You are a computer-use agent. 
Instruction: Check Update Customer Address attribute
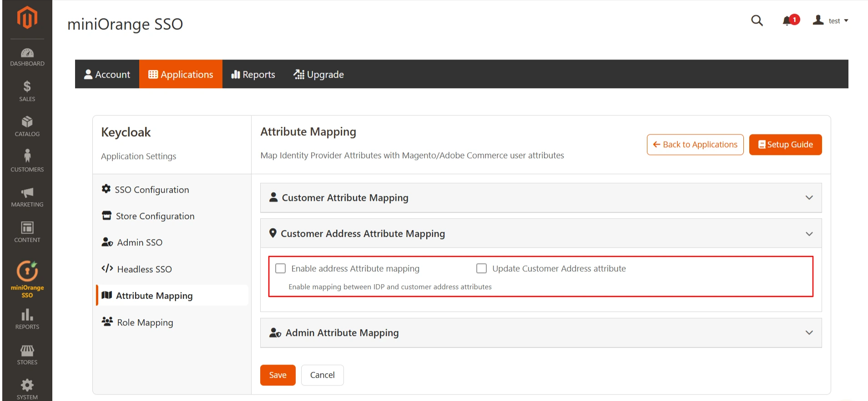tap(481, 268)
